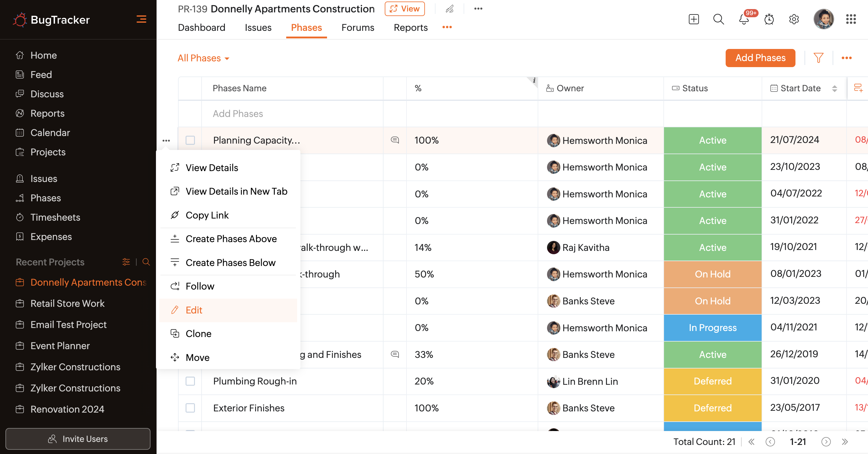Open the apps grid launcher icon
The image size is (868, 454).
(850, 19)
